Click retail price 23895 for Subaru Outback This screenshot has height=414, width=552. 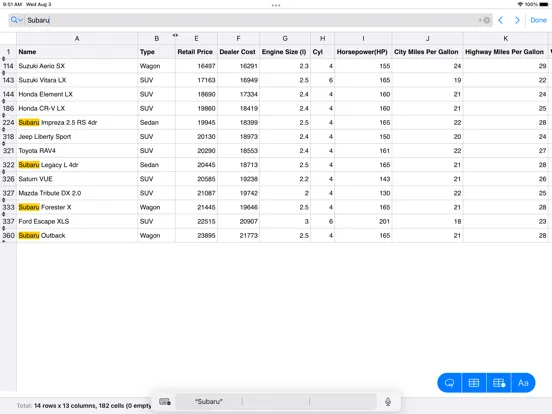click(x=196, y=236)
